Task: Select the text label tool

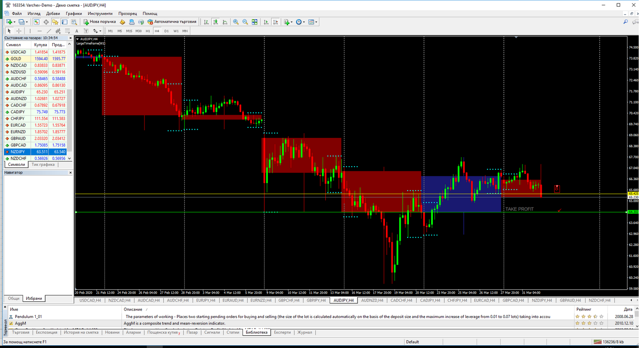Action: click(86, 31)
